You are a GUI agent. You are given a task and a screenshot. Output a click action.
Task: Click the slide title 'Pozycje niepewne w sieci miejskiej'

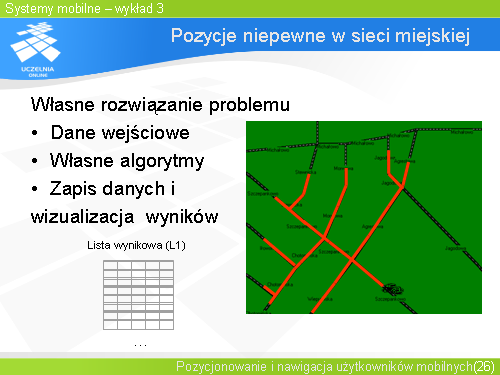[x=320, y=36]
